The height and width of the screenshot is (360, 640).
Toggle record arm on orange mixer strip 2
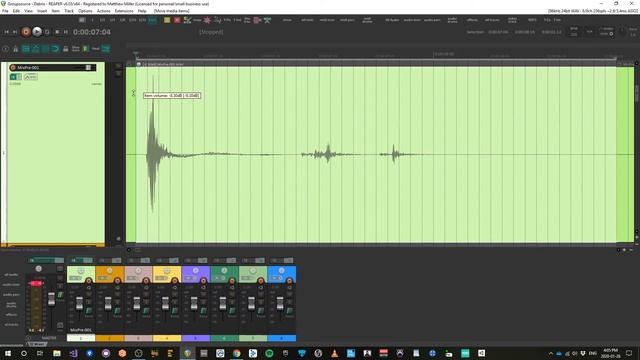(118, 281)
